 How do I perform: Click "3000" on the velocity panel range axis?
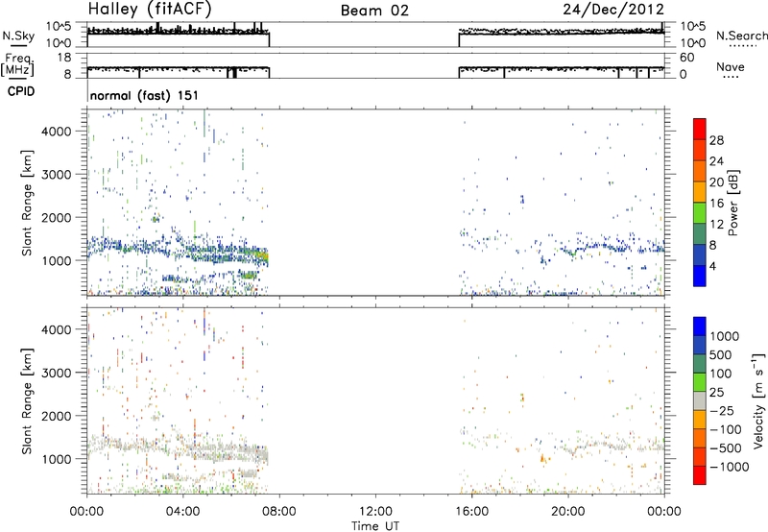57,373
